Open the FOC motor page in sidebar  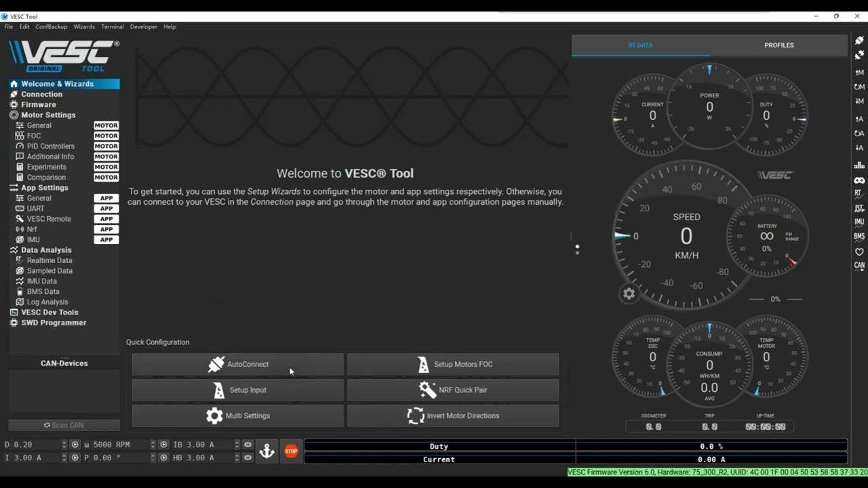64,136
